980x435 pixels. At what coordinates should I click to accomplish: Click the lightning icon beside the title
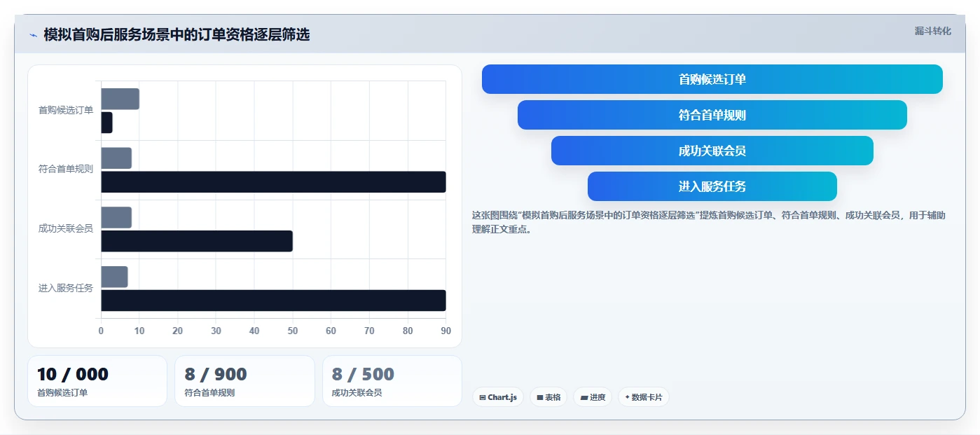tap(33, 35)
